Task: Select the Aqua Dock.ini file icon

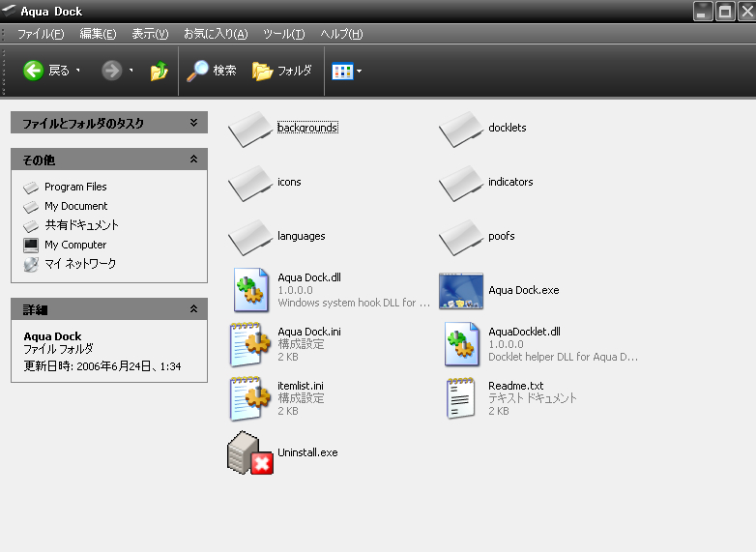Action: (250, 345)
